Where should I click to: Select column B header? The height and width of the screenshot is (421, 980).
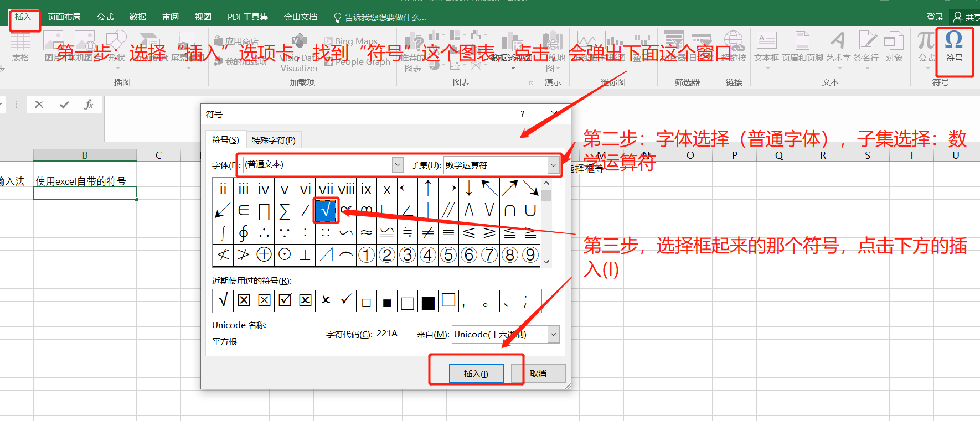85,155
